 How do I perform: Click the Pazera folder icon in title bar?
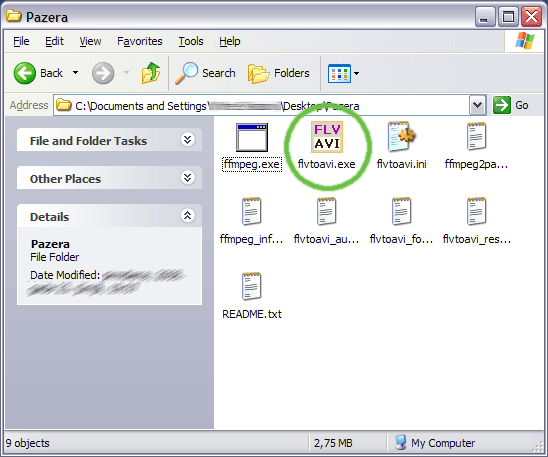(14, 16)
